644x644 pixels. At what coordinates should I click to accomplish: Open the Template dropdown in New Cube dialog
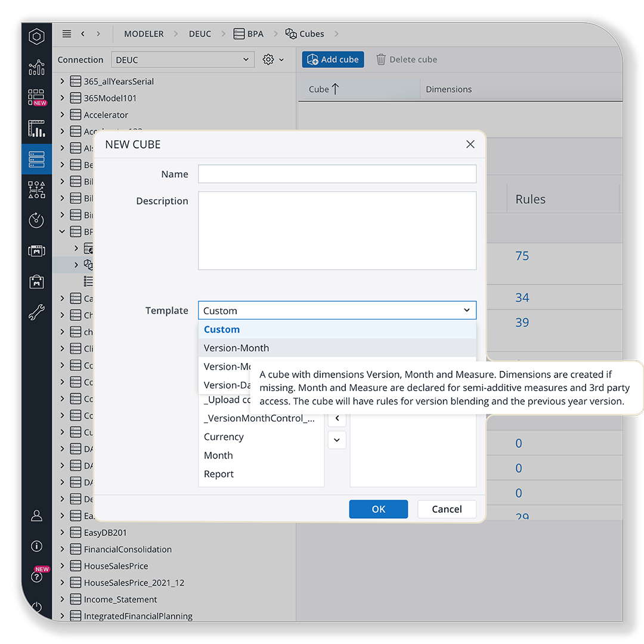[337, 310]
